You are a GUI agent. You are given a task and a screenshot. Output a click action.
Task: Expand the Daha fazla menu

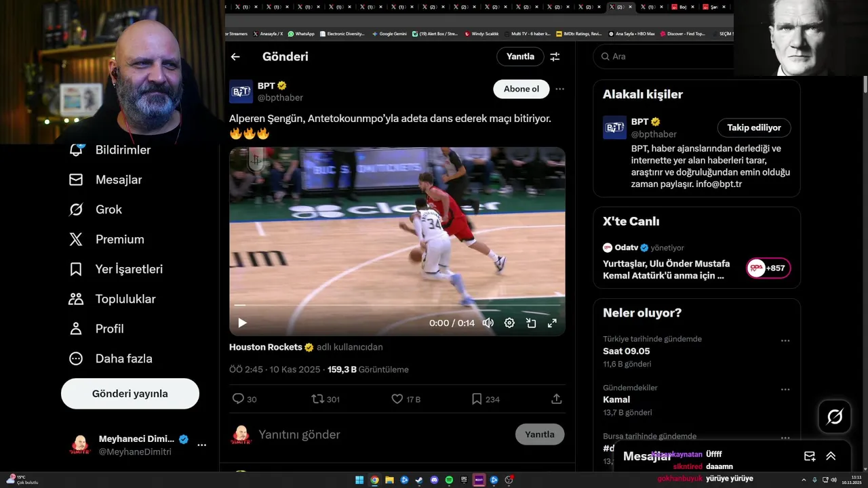[x=110, y=359]
